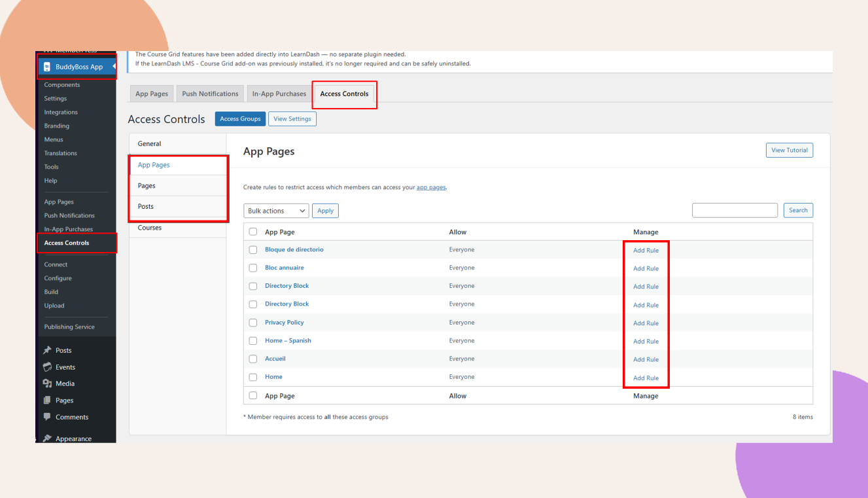The width and height of the screenshot is (868, 498).
Task: Open Help in sidebar
Action: pos(51,181)
